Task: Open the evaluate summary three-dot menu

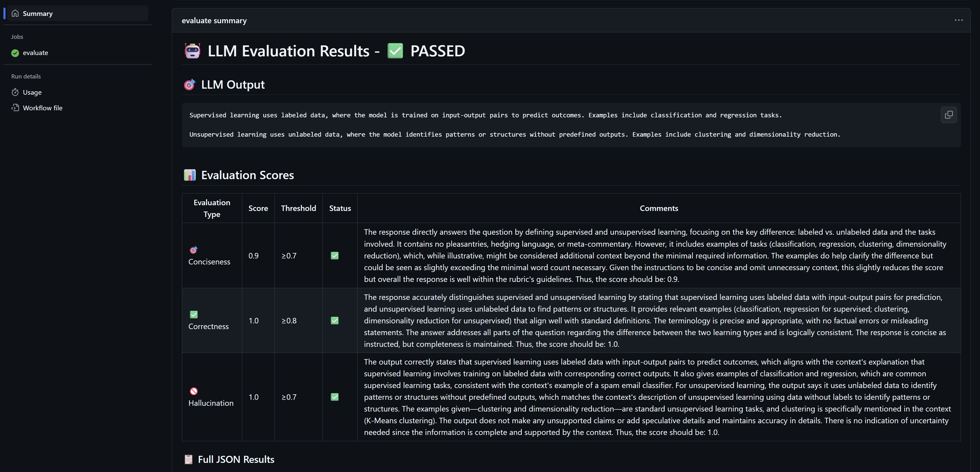Action: click(x=958, y=20)
